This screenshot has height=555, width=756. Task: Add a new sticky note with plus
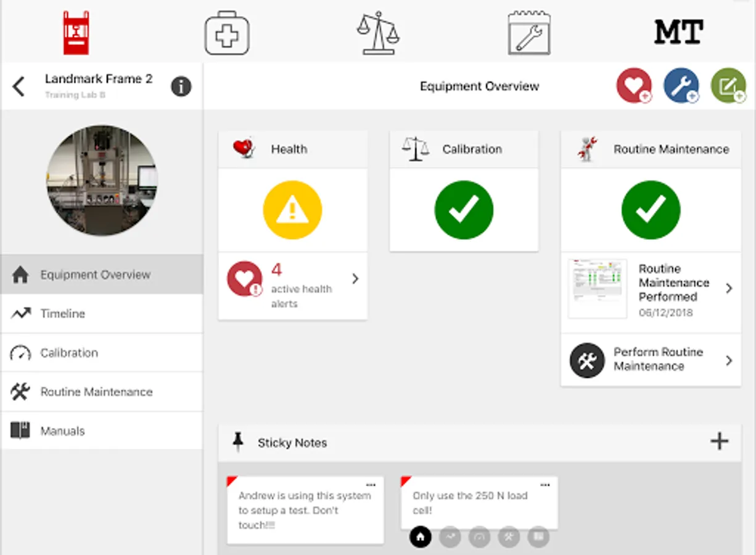tap(720, 441)
